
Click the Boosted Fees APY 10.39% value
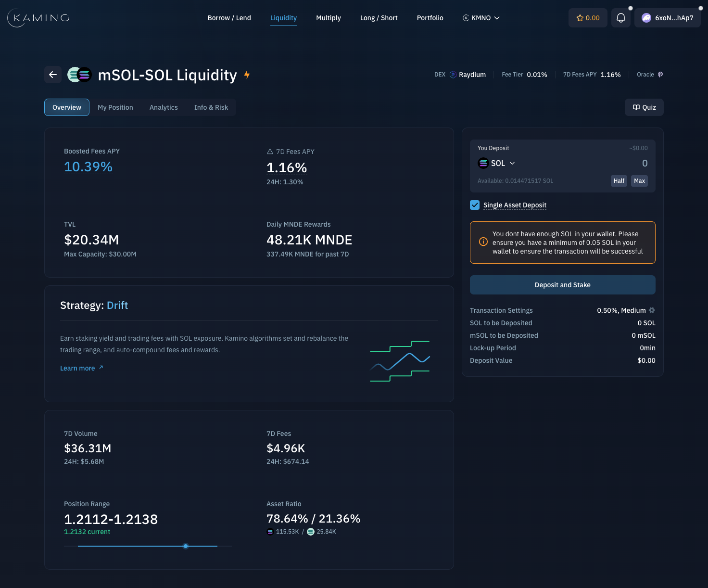click(88, 167)
